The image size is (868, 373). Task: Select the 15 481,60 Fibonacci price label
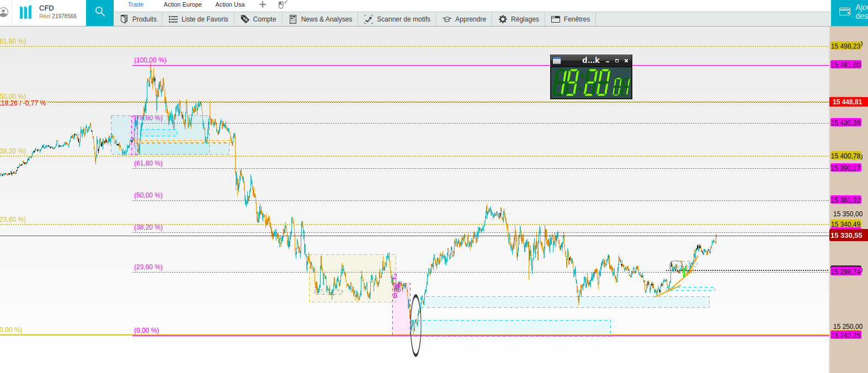coord(846,65)
